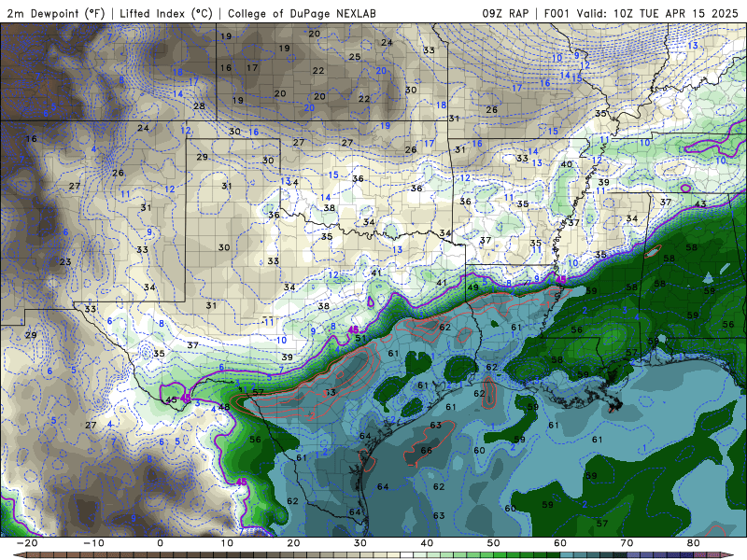This screenshot has height=560, width=747.
Task: Click the -20 label on the color scale
Action: (27, 543)
